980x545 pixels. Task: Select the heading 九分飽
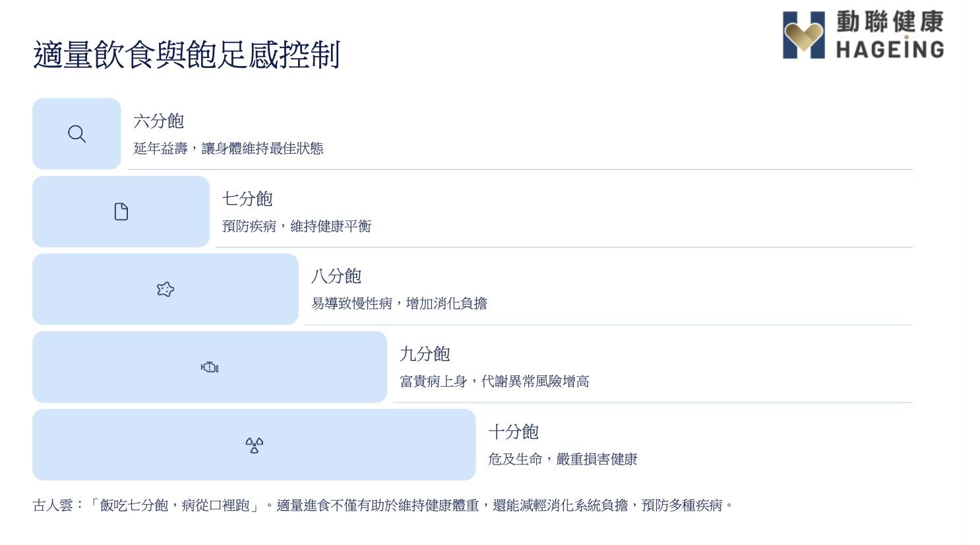pyautogui.click(x=425, y=354)
